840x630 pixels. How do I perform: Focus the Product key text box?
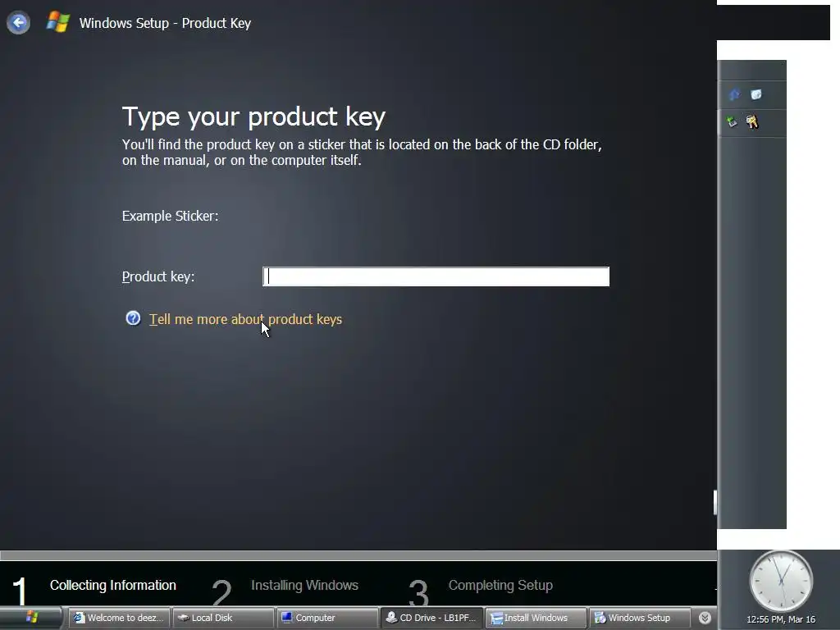pos(436,276)
